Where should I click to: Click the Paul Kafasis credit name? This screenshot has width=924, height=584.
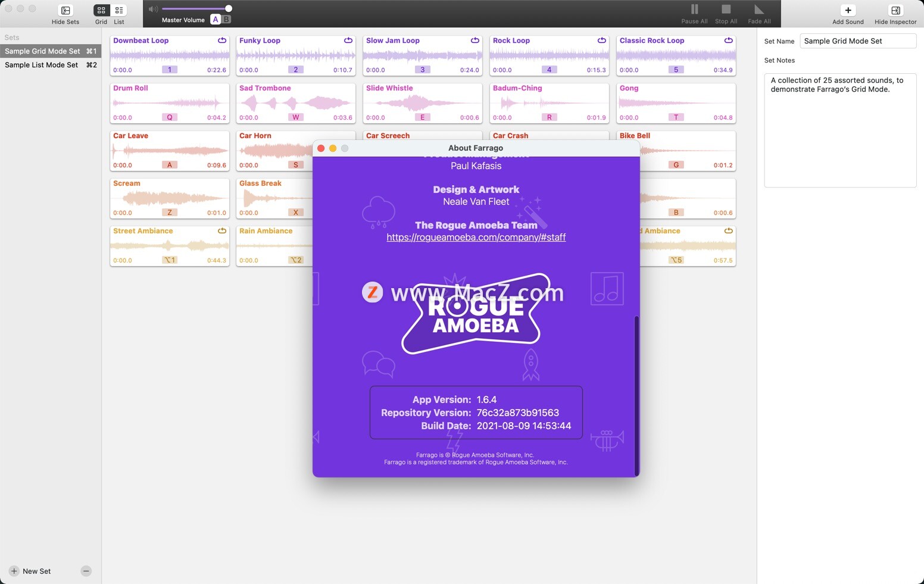476,166
